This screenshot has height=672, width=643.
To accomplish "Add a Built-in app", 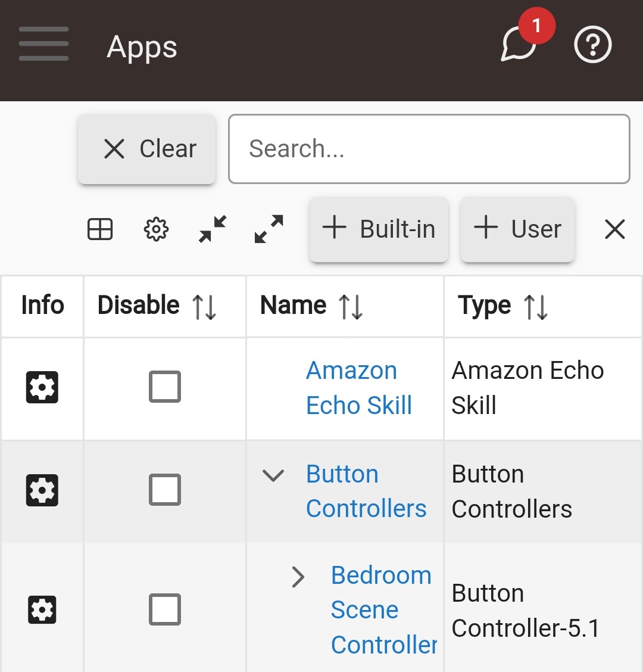I will (x=379, y=229).
